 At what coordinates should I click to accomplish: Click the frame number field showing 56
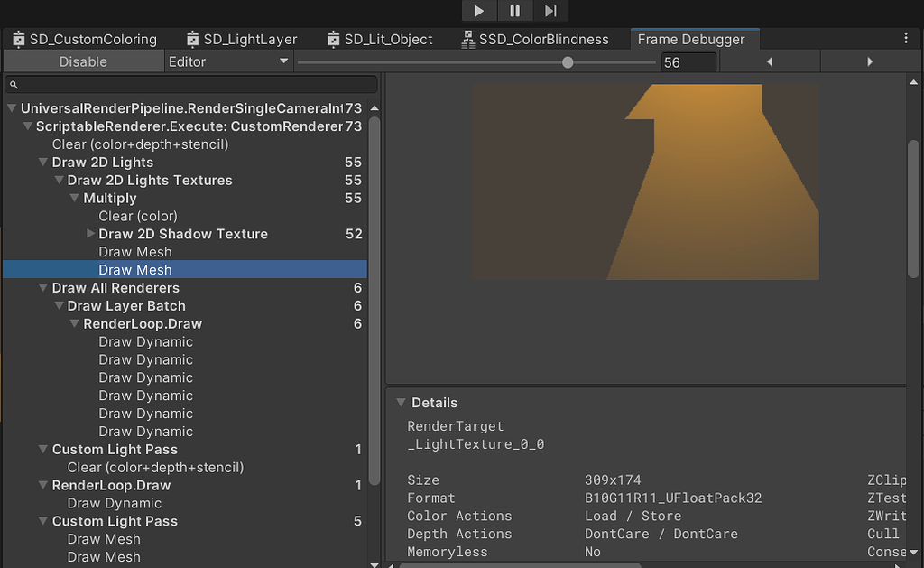[x=688, y=61]
